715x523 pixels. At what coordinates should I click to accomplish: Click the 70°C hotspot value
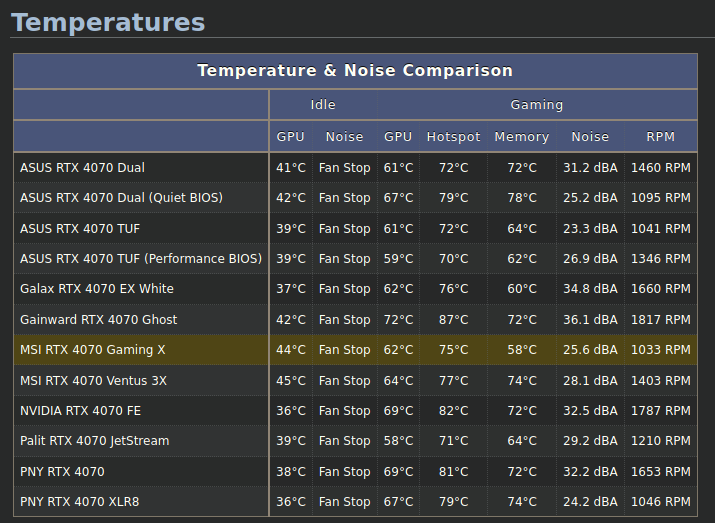[x=453, y=259]
